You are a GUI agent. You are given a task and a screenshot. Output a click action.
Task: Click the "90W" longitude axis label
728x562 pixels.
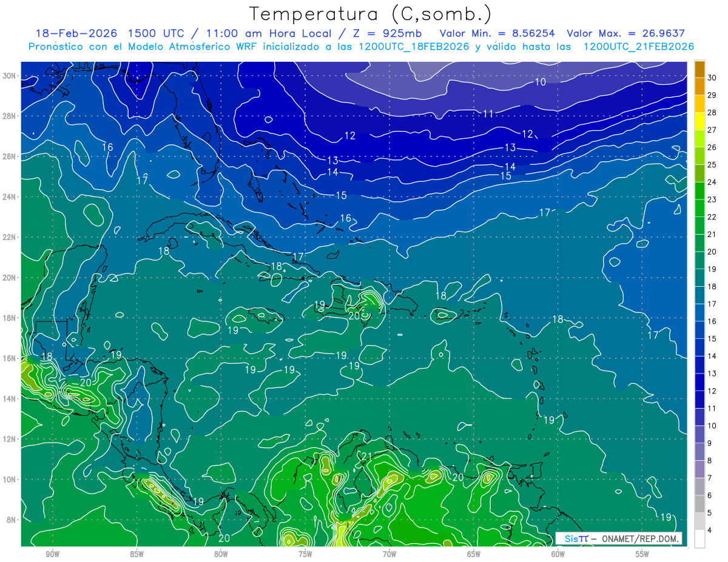[x=52, y=554]
